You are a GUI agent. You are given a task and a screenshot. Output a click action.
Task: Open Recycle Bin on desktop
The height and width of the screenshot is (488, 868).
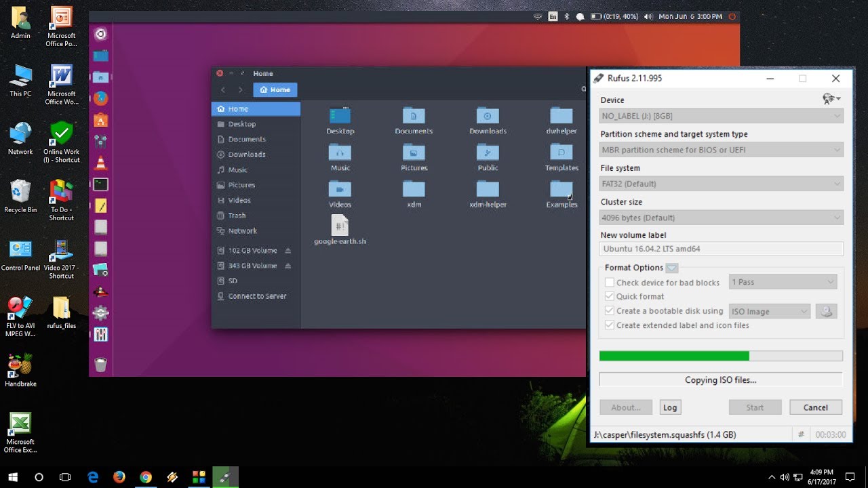[x=20, y=197]
